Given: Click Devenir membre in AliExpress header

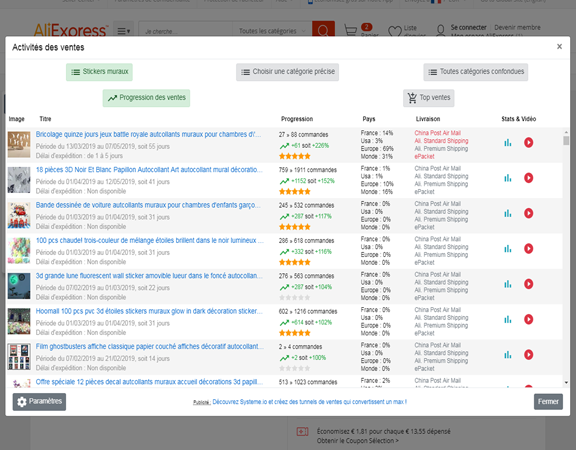Looking at the screenshot, I should [x=517, y=28].
